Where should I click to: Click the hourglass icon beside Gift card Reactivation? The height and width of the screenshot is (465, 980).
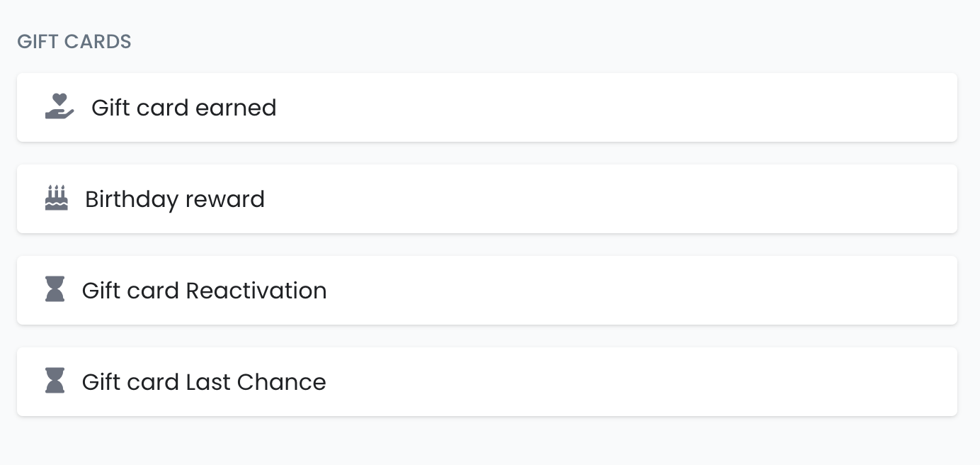(x=55, y=289)
